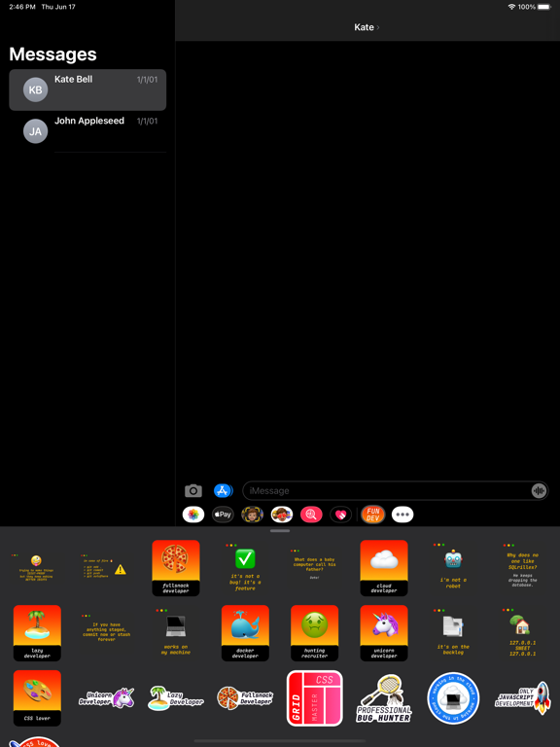Open the Memoji app with the plain face
Image resolution: width=560 pixels, height=747 pixels.
253,515
